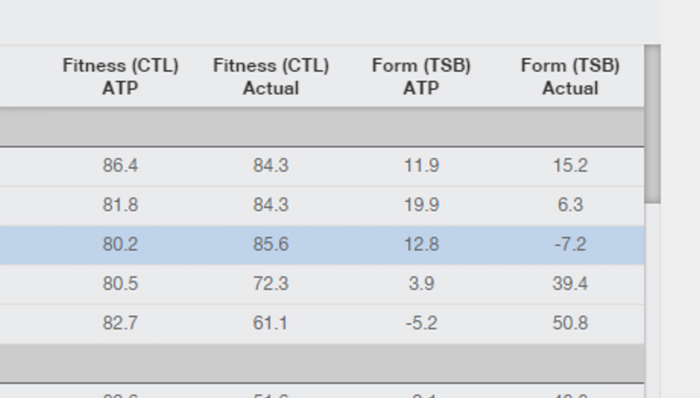Select the 72.3 Fitness Actual cell

coord(271,283)
